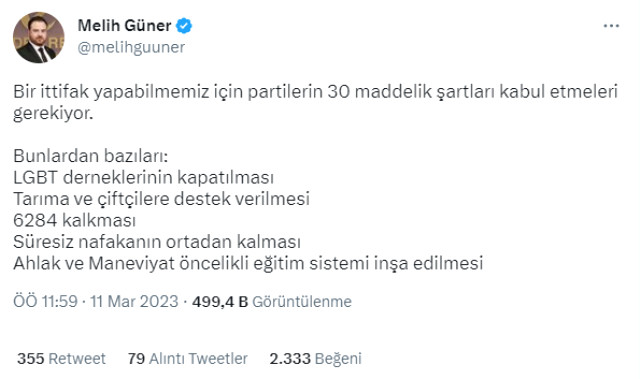640x379 pixels.
Task: Click the "Tarıma ve çiftçilere destek verilmesi" line
Action: pos(162,199)
